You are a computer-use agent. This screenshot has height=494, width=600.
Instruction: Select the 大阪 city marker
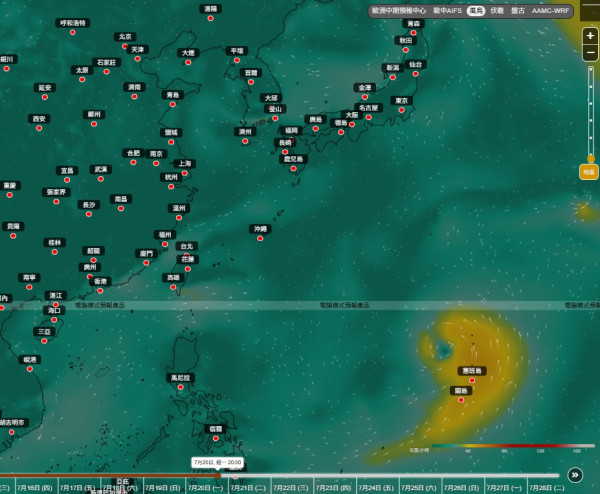(x=352, y=124)
